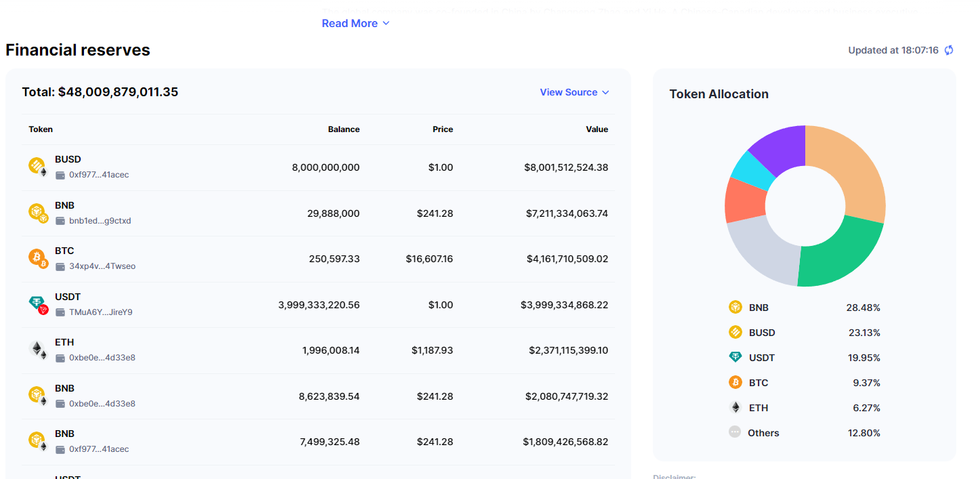Screen dimensions: 980x479
Task: Click the BTC icon in the allocation legend
Action: click(736, 383)
